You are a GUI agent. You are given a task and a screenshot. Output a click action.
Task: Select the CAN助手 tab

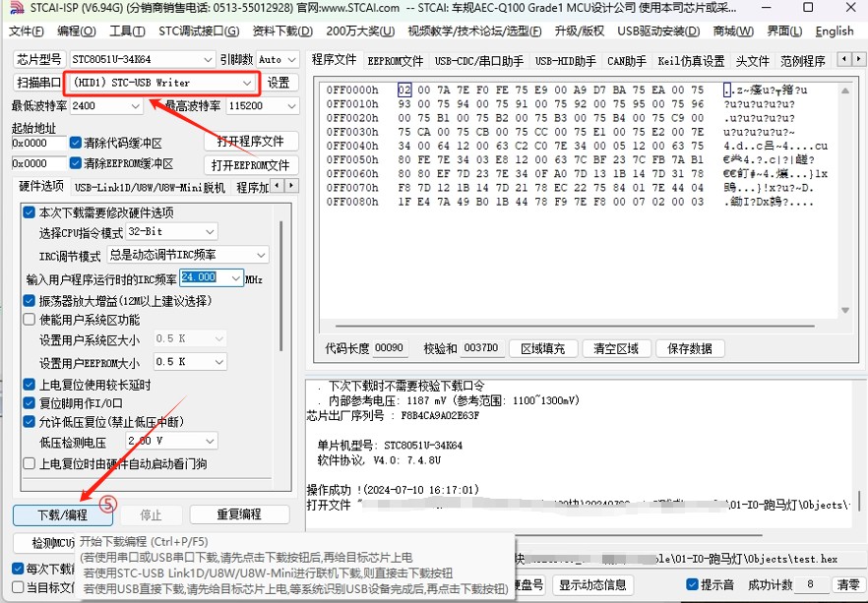[627, 61]
